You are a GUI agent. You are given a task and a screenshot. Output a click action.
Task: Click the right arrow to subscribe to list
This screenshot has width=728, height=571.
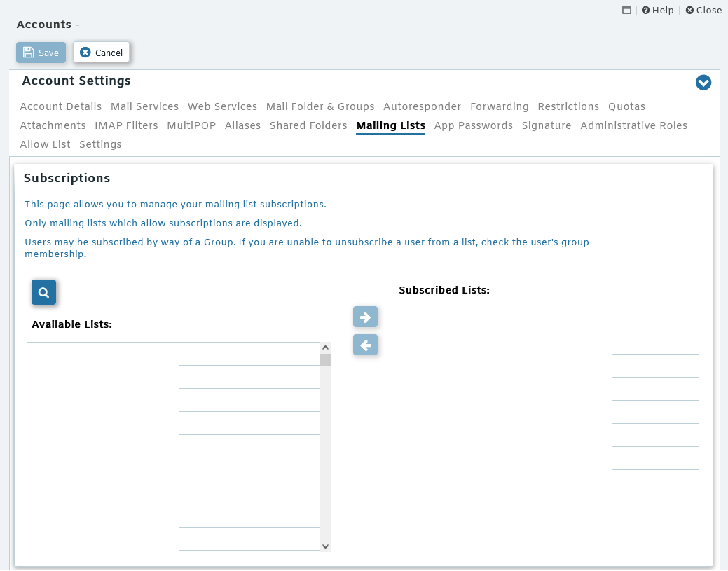point(365,317)
